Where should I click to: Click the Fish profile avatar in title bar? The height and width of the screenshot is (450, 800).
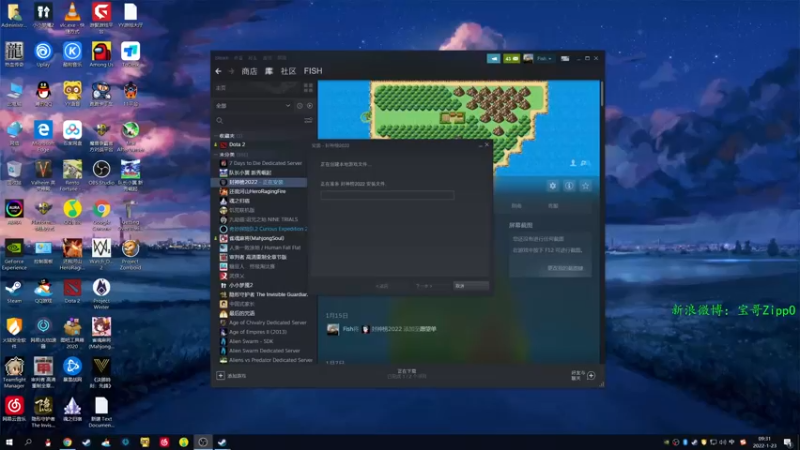click(x=528, y=59)
